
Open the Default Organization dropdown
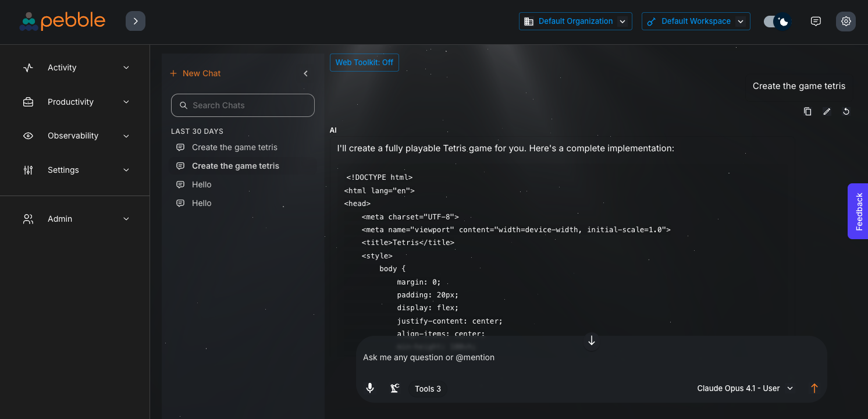click(575, 22)
